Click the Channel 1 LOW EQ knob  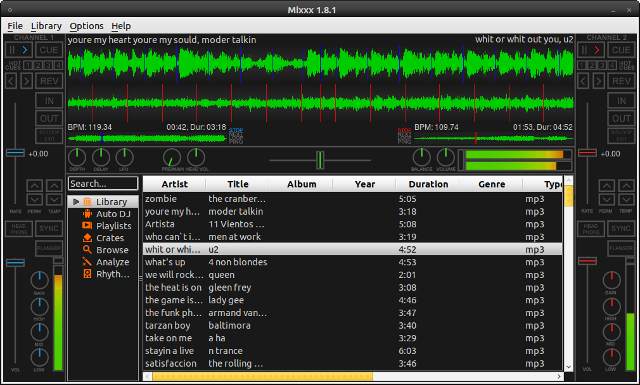click(x=40, y=358)
